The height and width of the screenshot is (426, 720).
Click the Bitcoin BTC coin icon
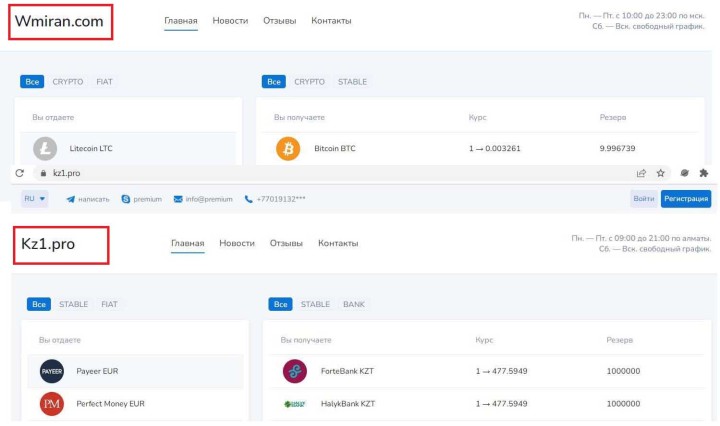[288, 149]
